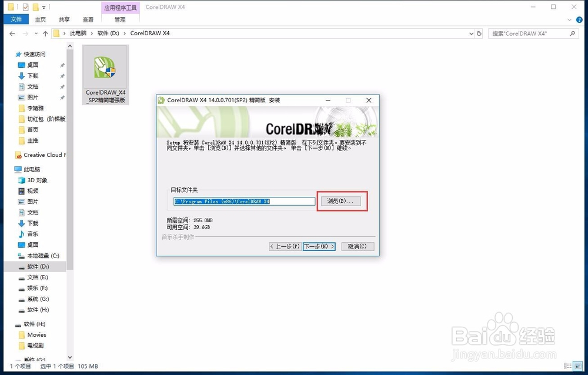
Task: Click 软件 (D:) in address breadcrumb
Action: pyautogui.click(x=108, y=33)
